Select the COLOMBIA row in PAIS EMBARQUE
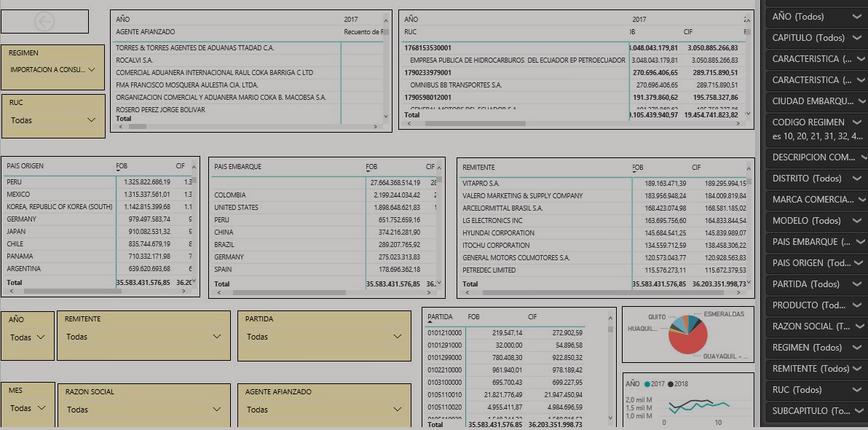868x430 pixels. click(323, 195)
